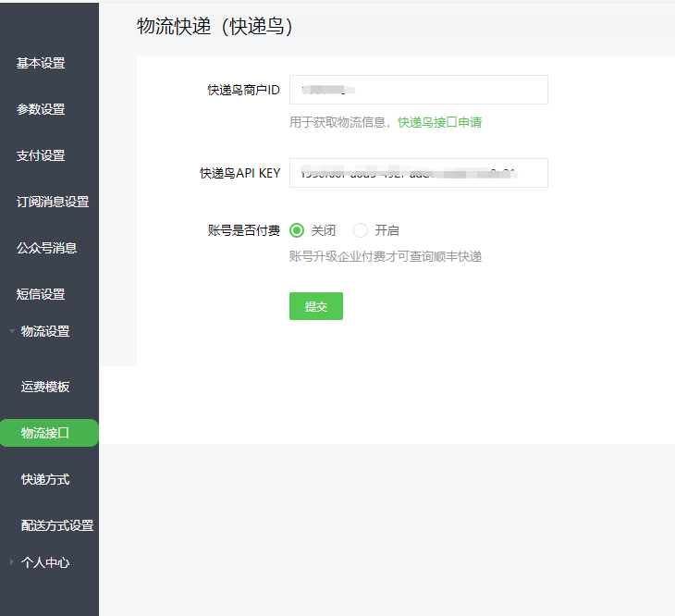675x616 pixels.
Task: Select the 关闭 radio button
Action: (x=297, y=230)
